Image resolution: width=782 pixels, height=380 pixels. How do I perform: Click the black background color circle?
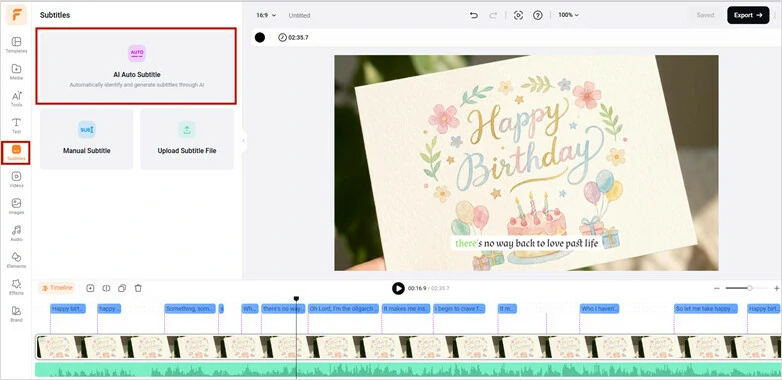(260, 37)
